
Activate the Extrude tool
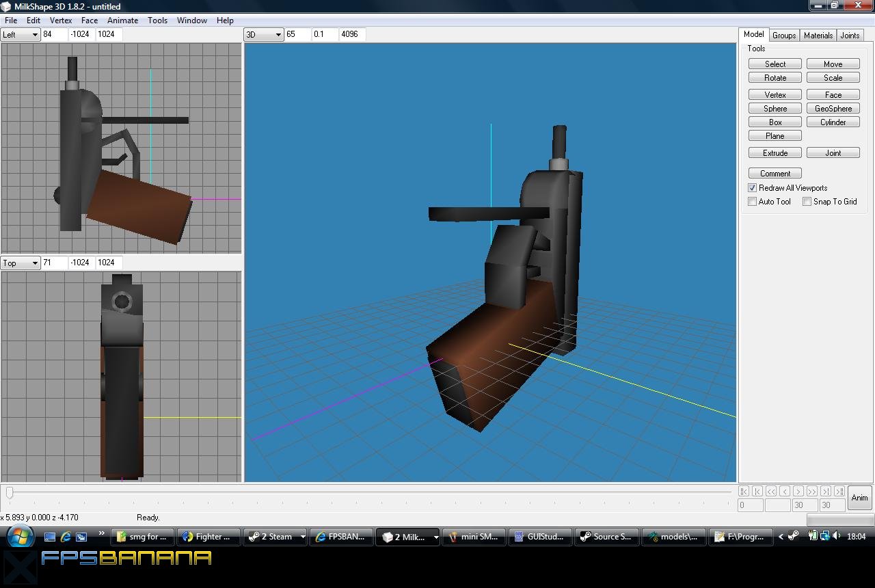pos(775,152)
